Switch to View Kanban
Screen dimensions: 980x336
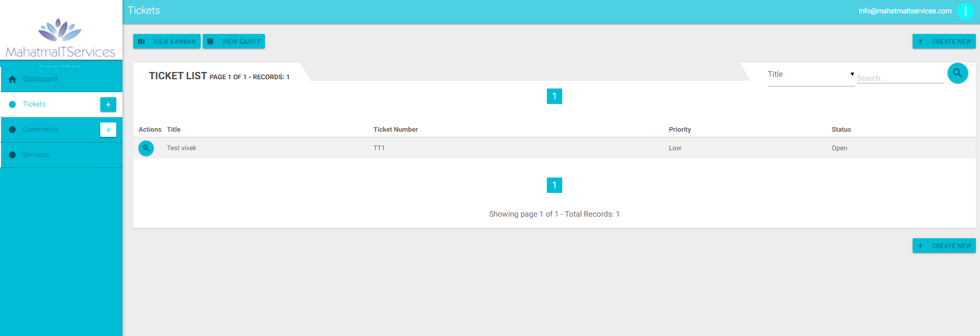167,42
